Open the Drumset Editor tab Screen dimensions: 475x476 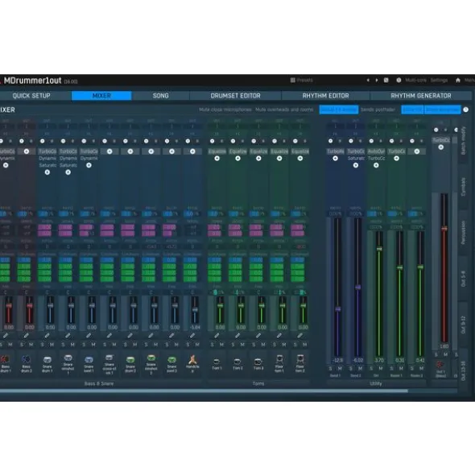(x=236, y=96)
